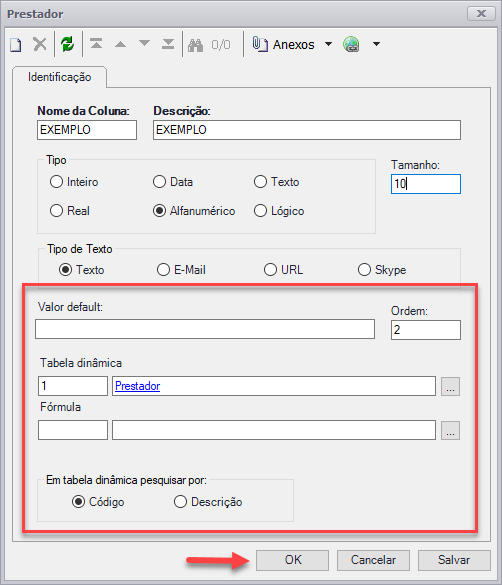This screenshot has height=585, width=502.
Task: Select the Lógico type radio
Action: coord(260,211)
